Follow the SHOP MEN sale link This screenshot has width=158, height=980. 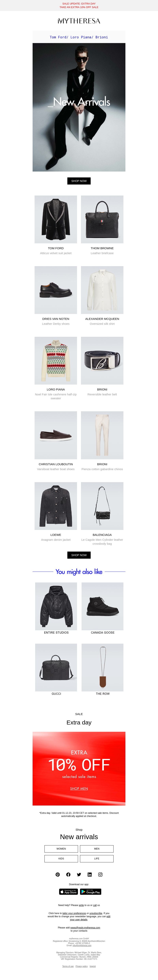(x=79, y=789)
